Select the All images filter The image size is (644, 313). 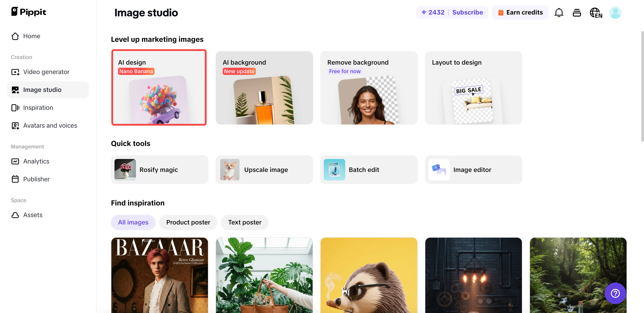click(x=133, y=222)
